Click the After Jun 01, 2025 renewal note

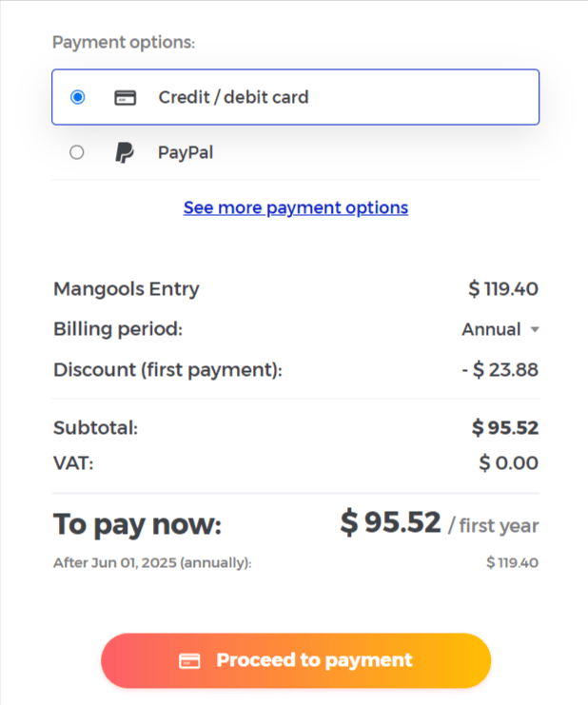(x=152, y=563)
